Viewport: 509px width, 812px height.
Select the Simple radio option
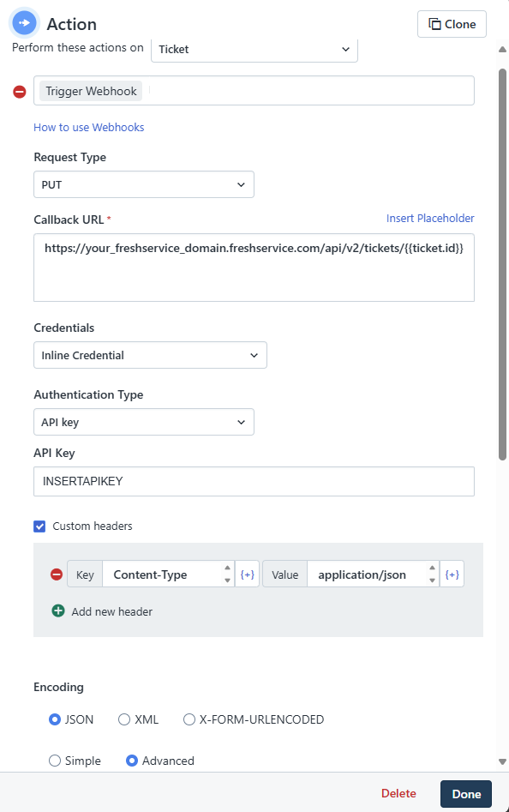click(x=55, y=761)
